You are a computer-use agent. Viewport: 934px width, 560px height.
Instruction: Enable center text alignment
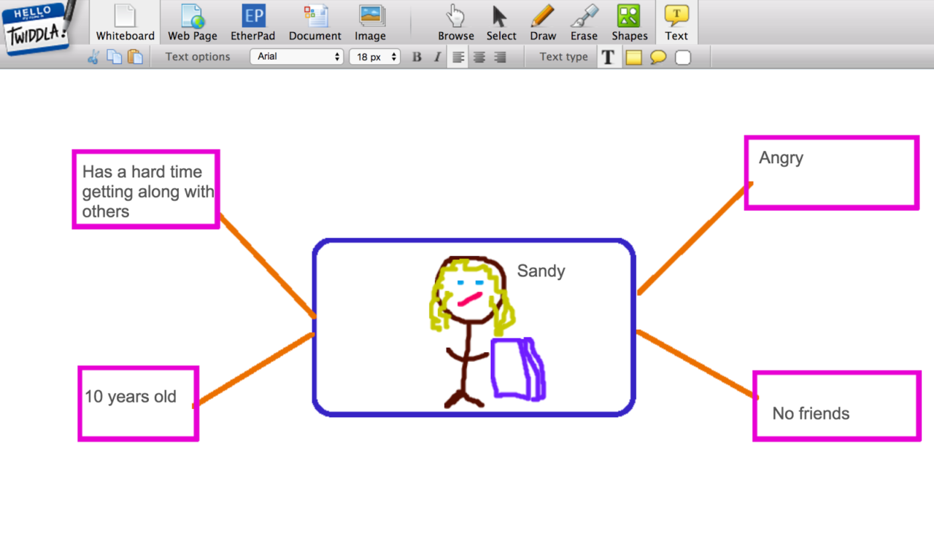479,57
